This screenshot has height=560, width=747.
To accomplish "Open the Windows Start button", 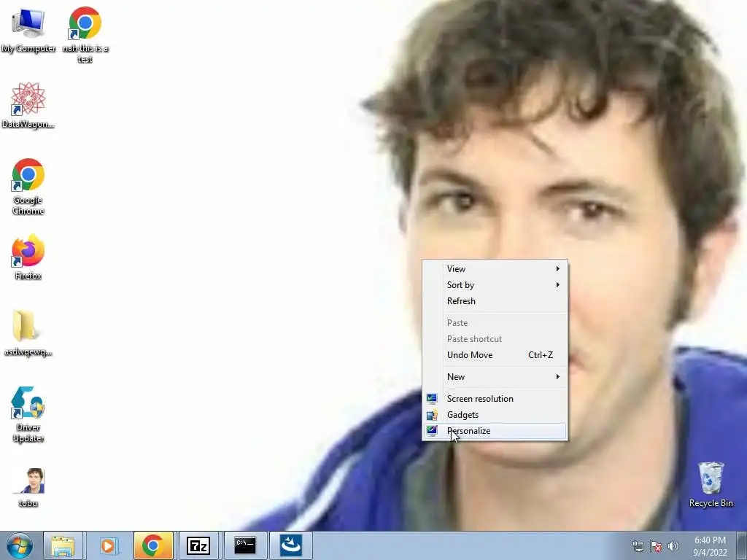I will click(20, 545).
